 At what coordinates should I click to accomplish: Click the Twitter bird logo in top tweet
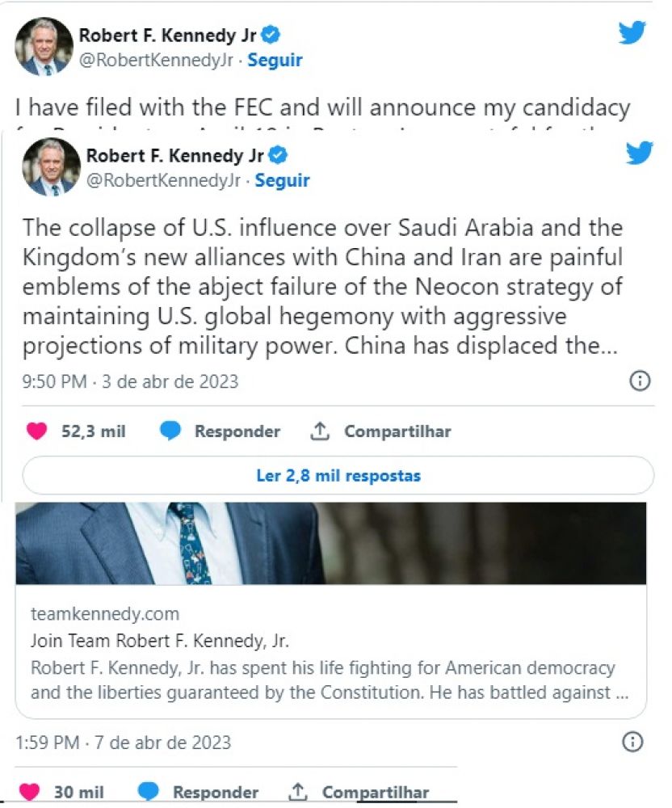tap(632, 33)
